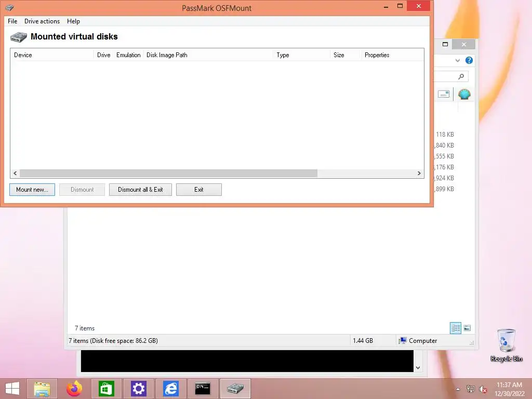Close the PassMark OSFMount window
The width and height of the screenshot is (532, 399).
[419, 6]
